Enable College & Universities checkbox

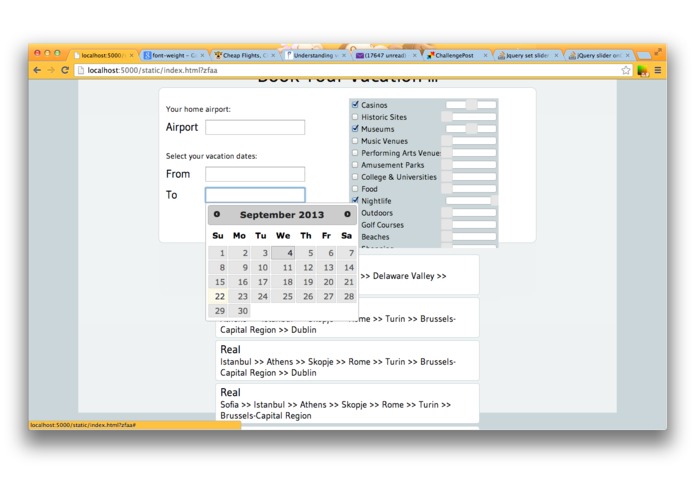point(355,176)
